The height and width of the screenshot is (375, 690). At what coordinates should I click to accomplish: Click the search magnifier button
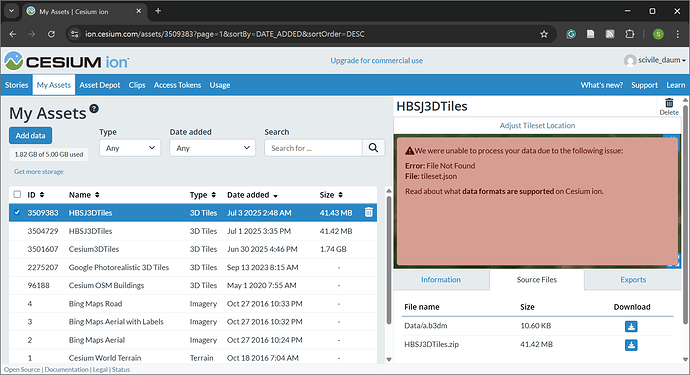pyautogui.click(x=373, y=148)
